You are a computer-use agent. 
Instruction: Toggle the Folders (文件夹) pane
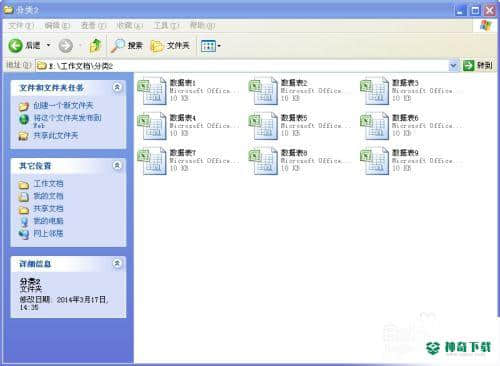[x=170, y=46]
